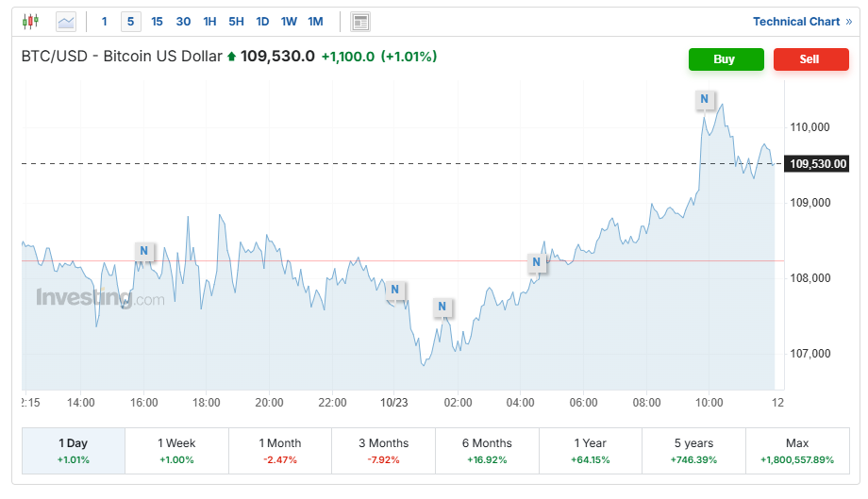The height and width of the screenshot is (499, 868).
Task: Open the news marker at the 10:00 peak
Action: (x=704, y=99)
